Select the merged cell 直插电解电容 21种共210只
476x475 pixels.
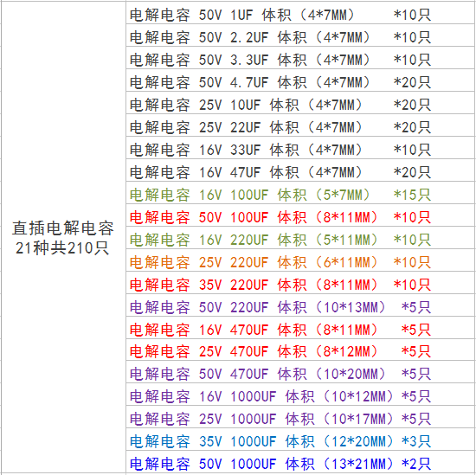[63, 237]
